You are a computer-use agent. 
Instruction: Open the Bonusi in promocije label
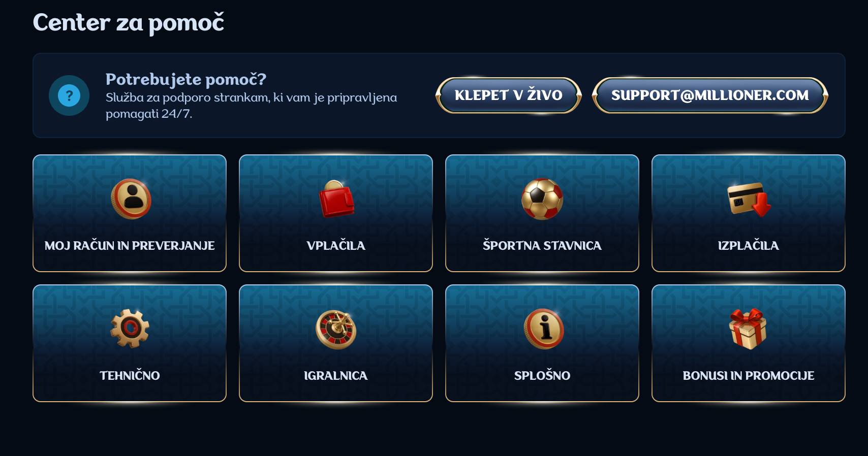(748, 376)
